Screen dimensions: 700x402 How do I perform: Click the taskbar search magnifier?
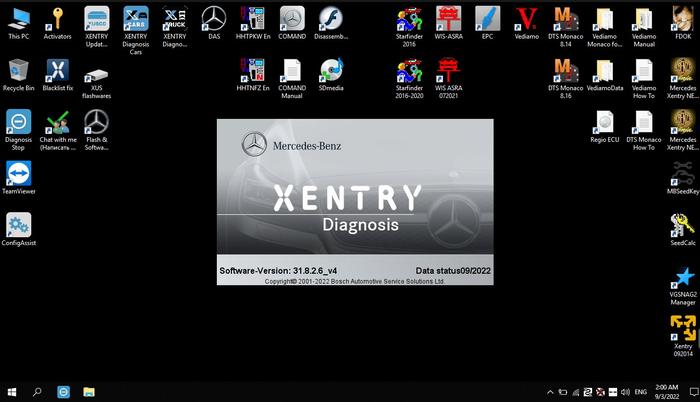37,392
